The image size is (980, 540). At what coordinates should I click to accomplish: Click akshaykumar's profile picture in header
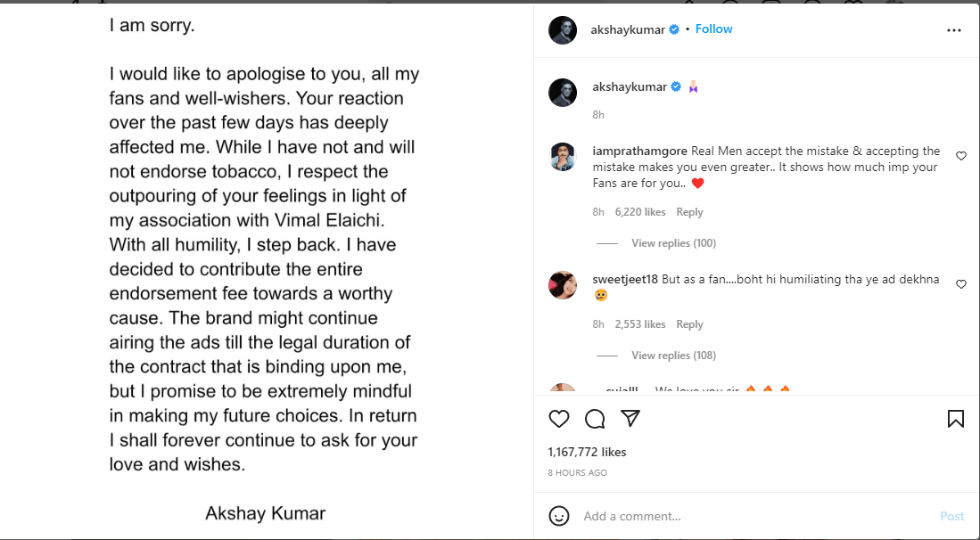[563, 29]
